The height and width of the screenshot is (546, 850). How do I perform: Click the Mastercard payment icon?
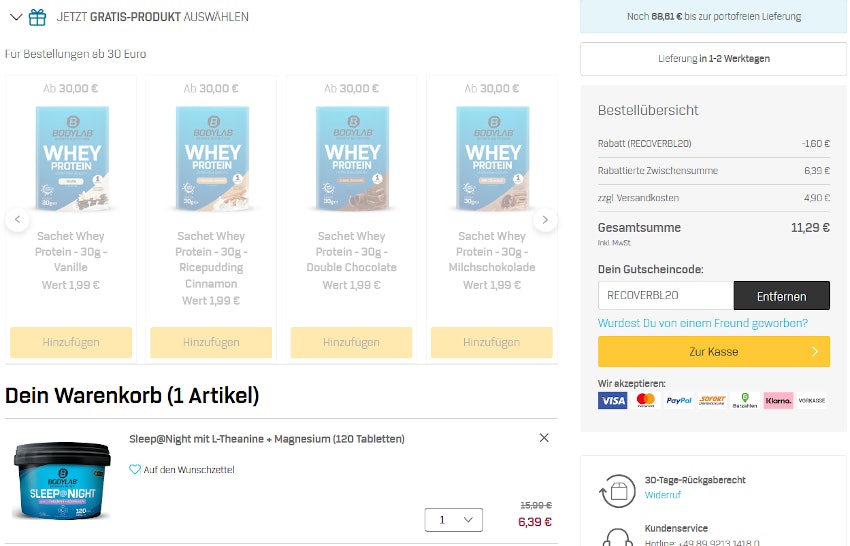tap(646, 400)
